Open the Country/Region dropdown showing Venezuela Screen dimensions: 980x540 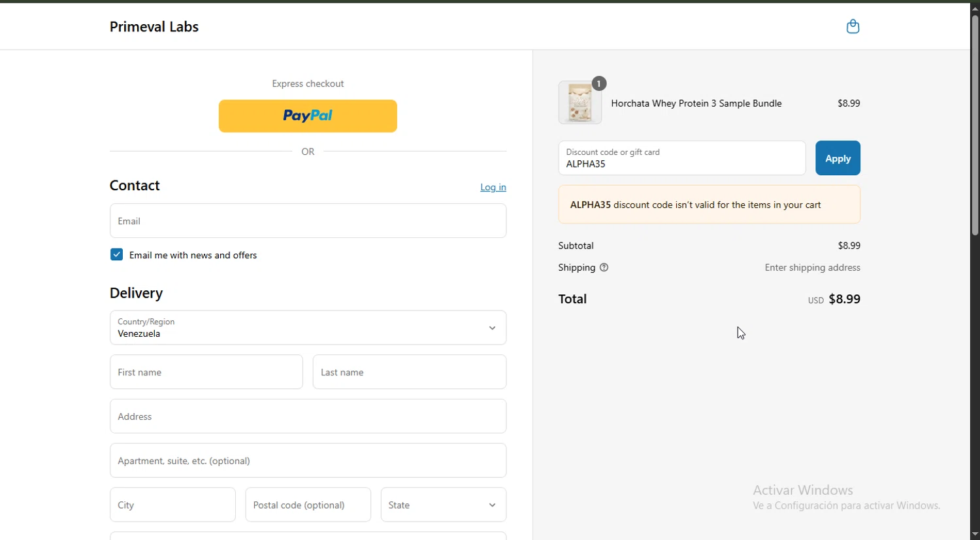308,328
